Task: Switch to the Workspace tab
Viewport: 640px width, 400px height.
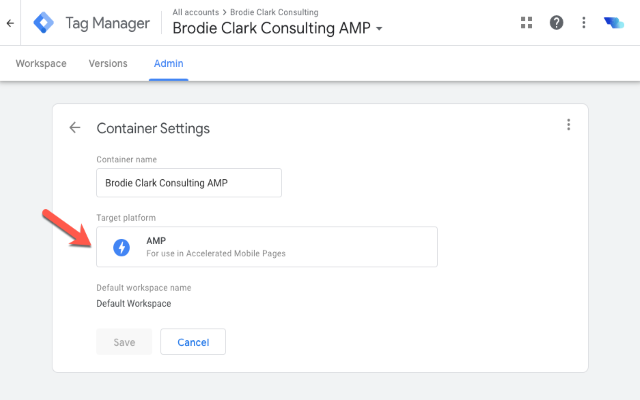Action: 41,64
